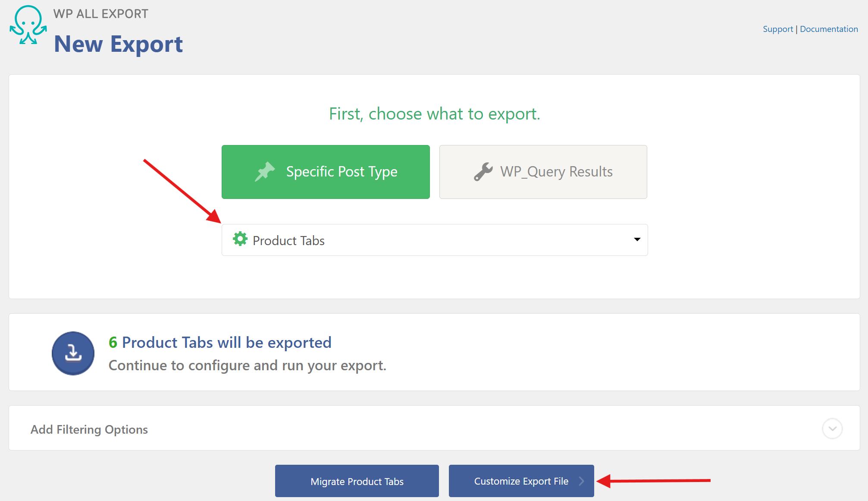Click the New Export heading
Screen dimensions: 868x501
point(118,44)
